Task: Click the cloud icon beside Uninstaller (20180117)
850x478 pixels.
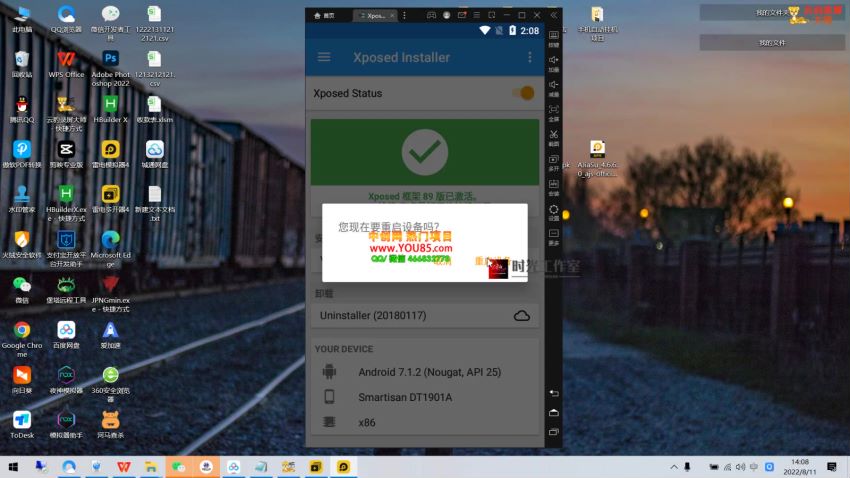Action: [521, 315]
